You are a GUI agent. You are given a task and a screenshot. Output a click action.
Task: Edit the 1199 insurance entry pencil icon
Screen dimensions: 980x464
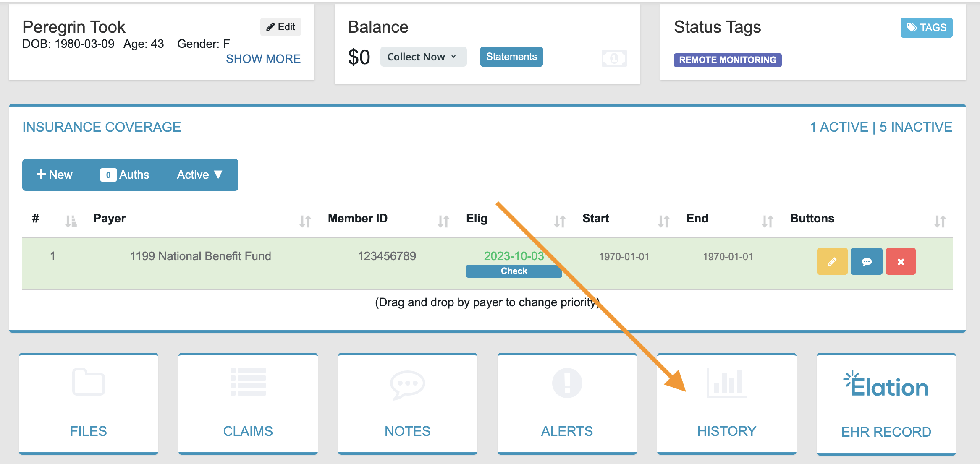coord(832,261)
